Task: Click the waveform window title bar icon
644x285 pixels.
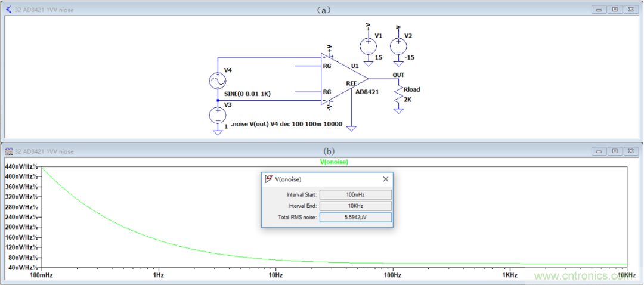Action: (x=9, y=151)
